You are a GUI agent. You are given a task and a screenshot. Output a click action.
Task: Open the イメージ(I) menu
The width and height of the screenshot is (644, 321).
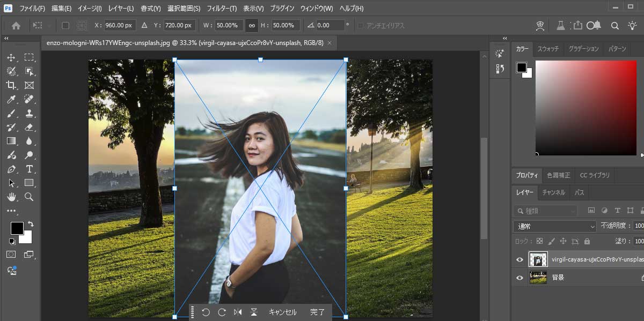point(90,9)
